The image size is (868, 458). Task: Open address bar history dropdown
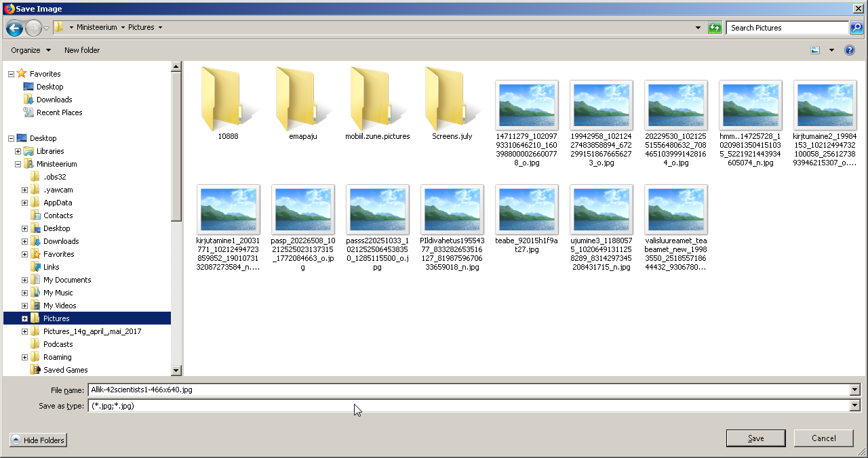(698, 28)
